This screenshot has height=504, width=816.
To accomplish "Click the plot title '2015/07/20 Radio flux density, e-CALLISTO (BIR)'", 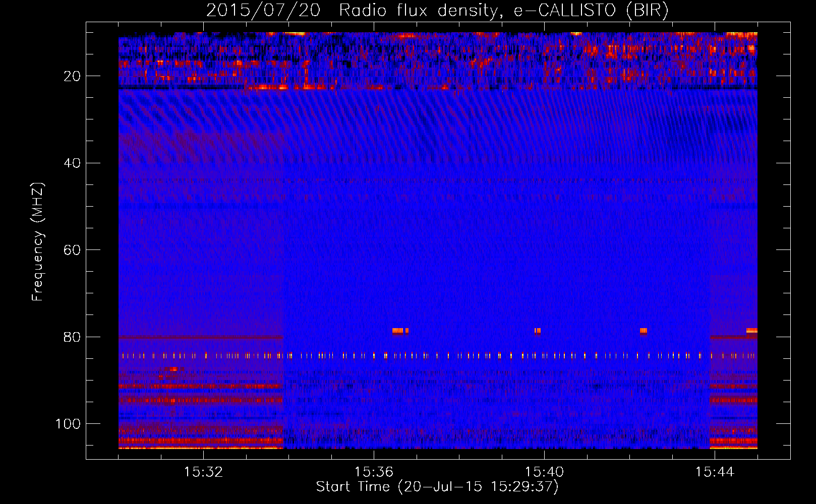I will [437, 10].
